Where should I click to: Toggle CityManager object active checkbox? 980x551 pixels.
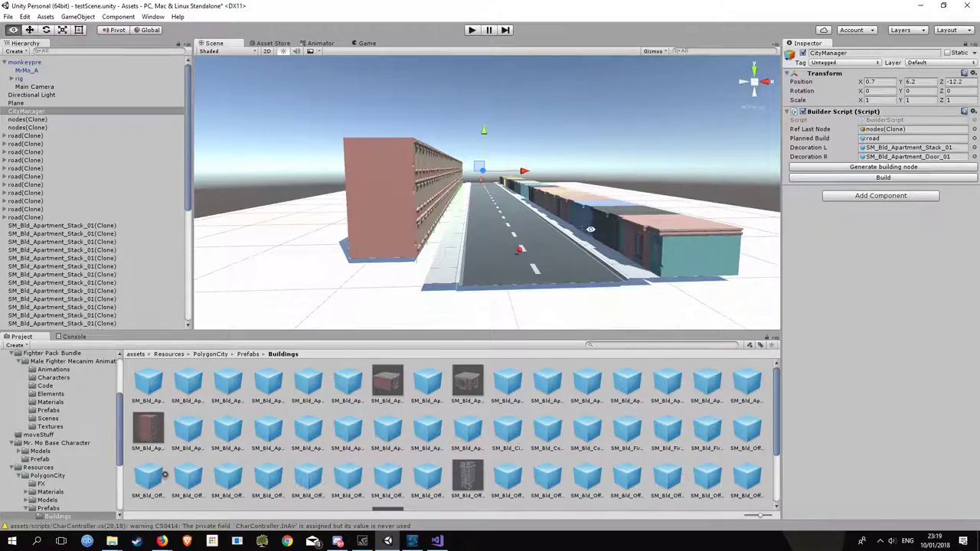coord(802,53)
